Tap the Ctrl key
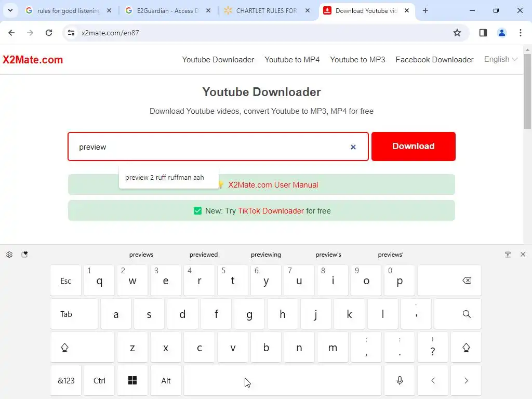Image resolution: width=532 pixels, height=399 pixels. coord(99,381)
